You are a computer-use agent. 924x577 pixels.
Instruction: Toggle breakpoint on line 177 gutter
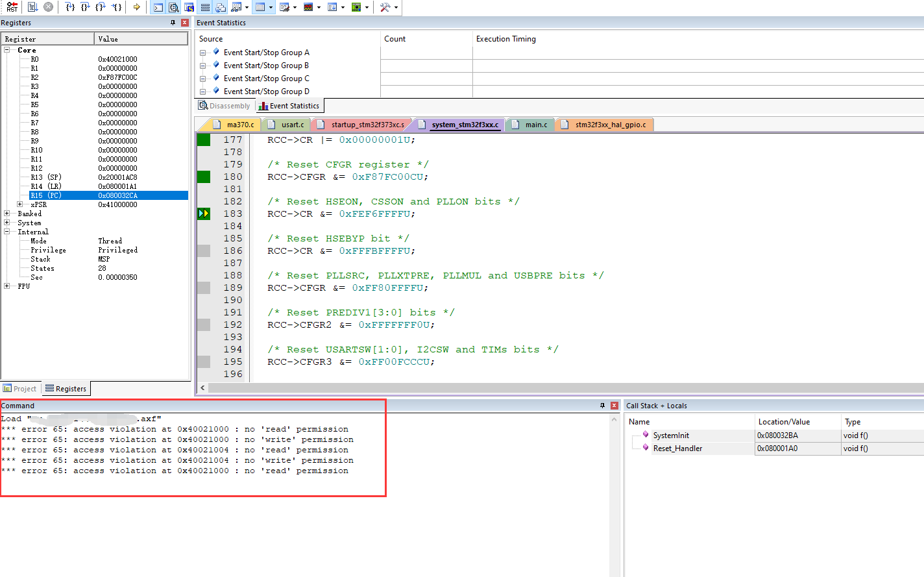tap(204, 140)
